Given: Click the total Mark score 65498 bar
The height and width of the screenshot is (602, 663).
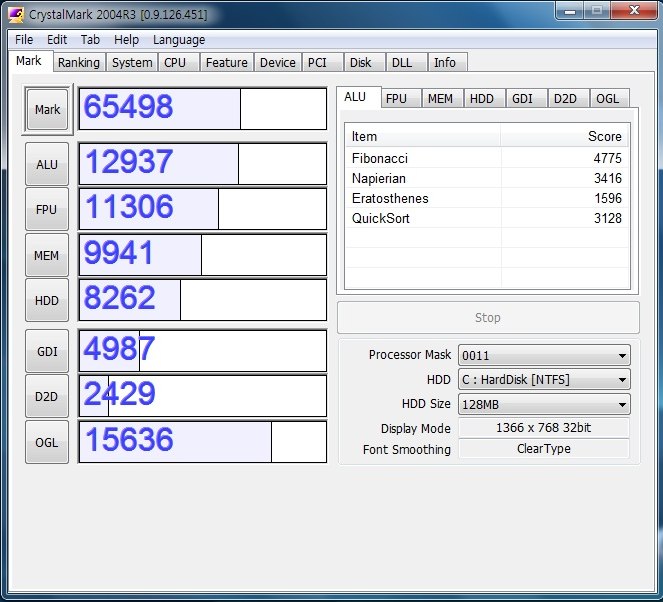Looking at the screenshot, I should click(x=203, y=109).
